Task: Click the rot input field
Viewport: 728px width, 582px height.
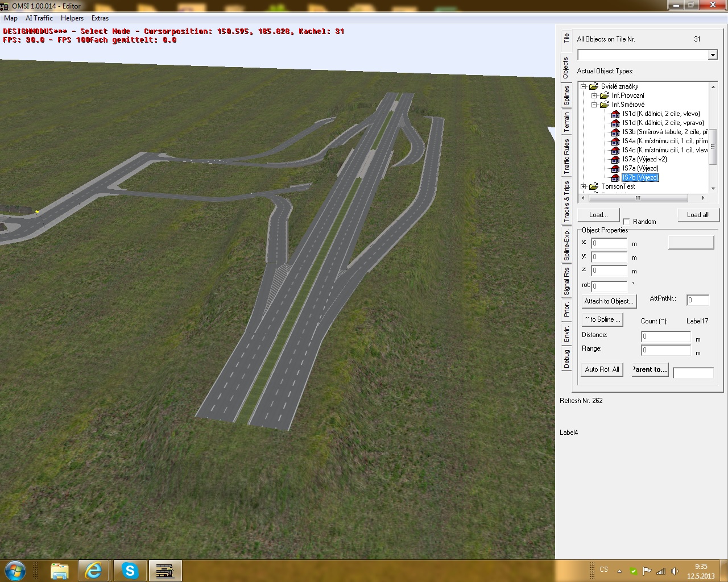Action: 609,286
